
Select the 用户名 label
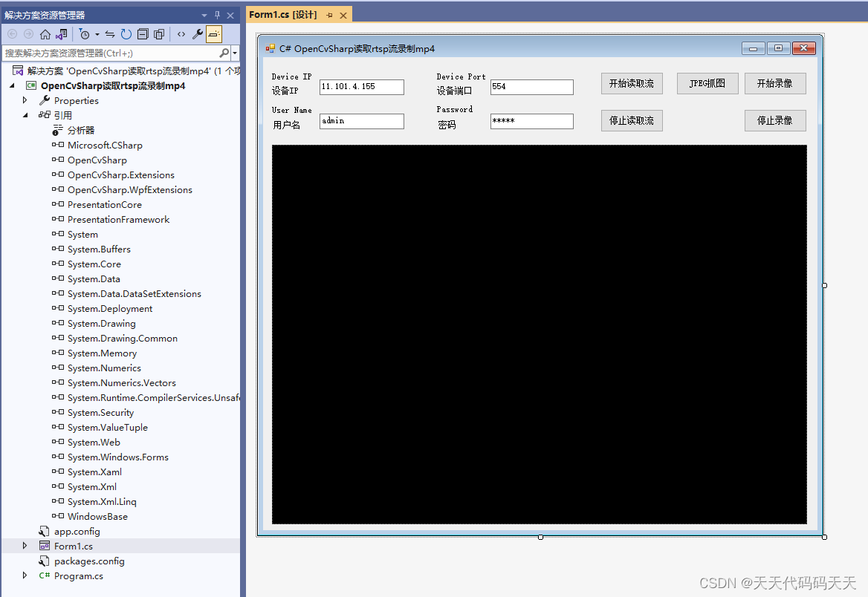286,125
